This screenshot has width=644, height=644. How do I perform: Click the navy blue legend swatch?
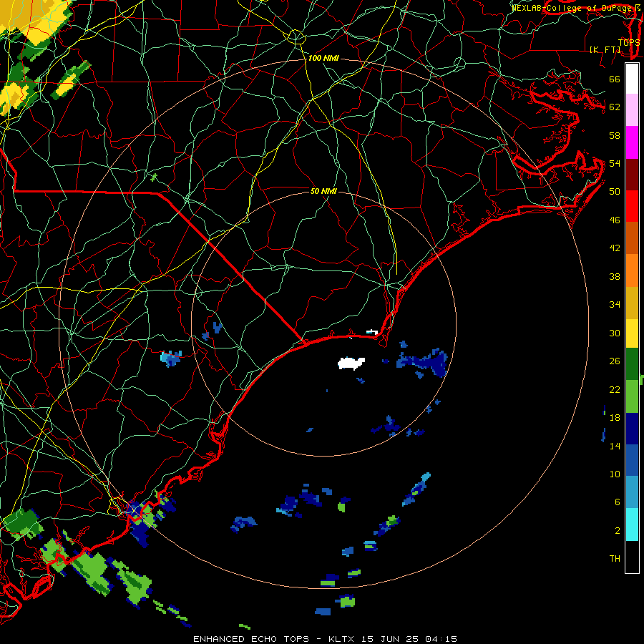coord(632,429)
